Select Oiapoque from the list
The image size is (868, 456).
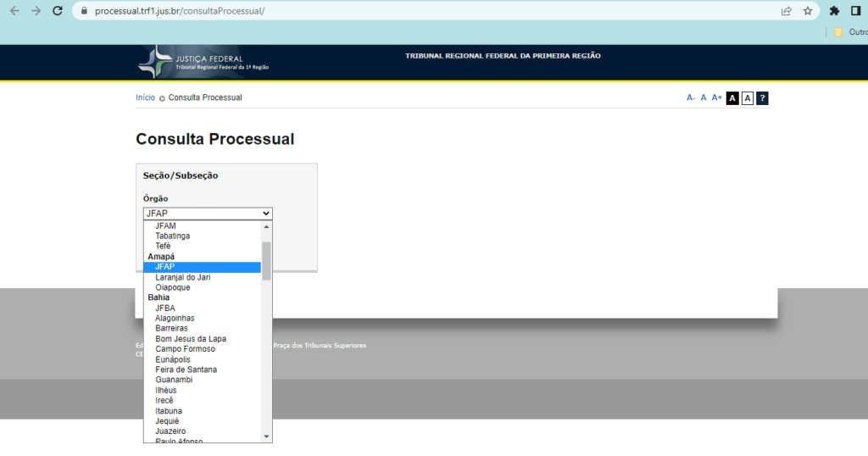(x=173, y=287)
